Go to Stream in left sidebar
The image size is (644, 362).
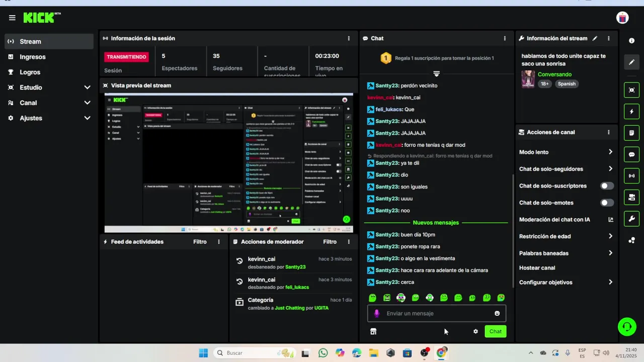(x=49, y=41)
